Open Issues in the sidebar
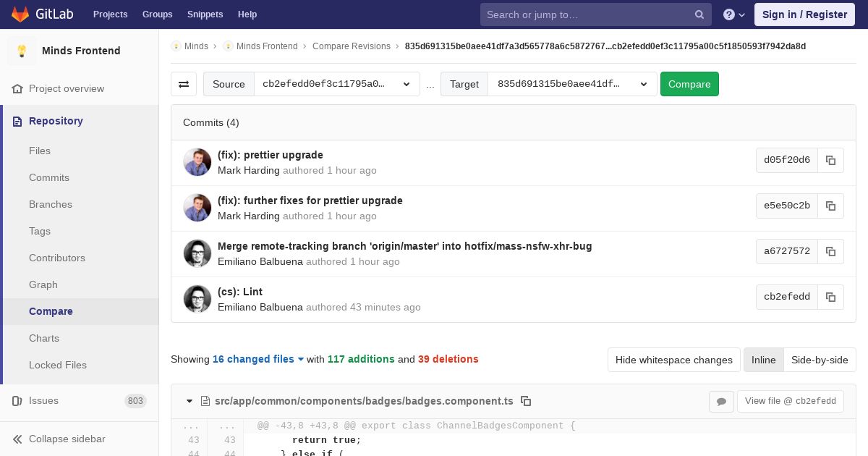 click(43, 400)
